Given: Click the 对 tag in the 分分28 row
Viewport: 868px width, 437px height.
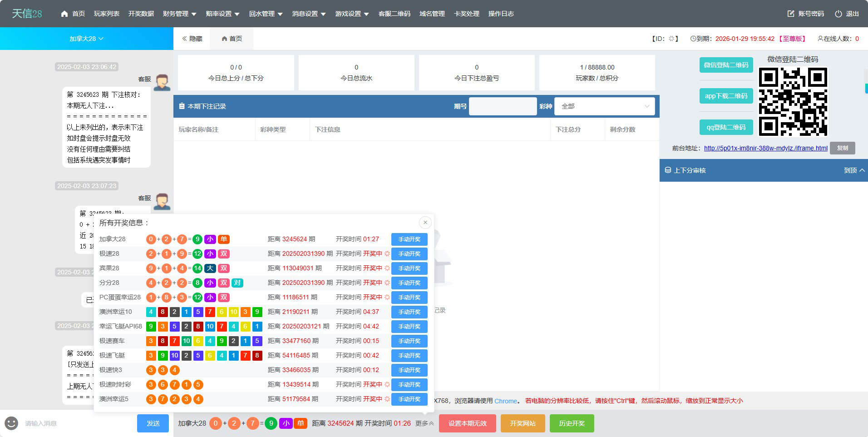Looking at the screenshot, I should [237, 283].
